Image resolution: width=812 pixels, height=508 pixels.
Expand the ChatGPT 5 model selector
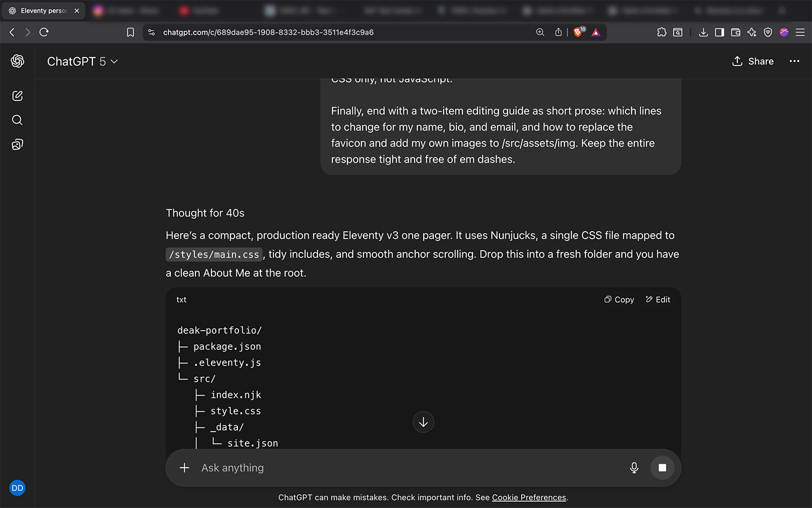82,61
